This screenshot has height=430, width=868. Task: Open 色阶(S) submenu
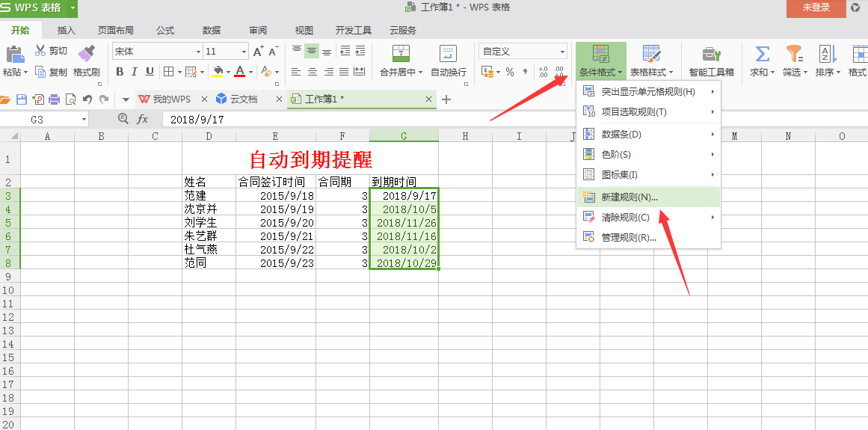[648, 154]
